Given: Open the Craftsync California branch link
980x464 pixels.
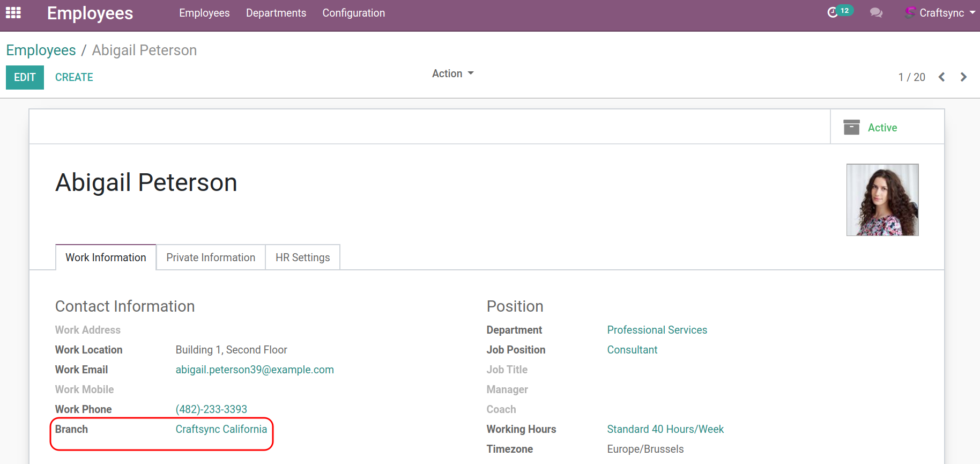Looking at the screenshot, I should 221,429.
